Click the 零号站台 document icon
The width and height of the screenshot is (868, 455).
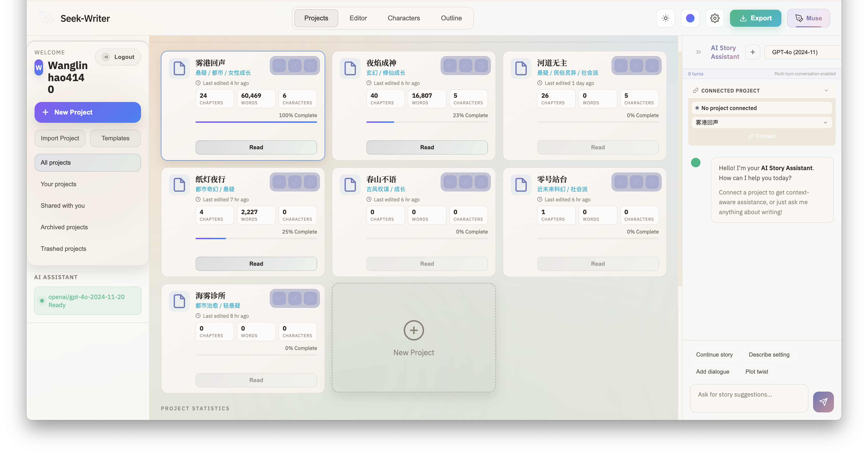[x=521, y=185]
